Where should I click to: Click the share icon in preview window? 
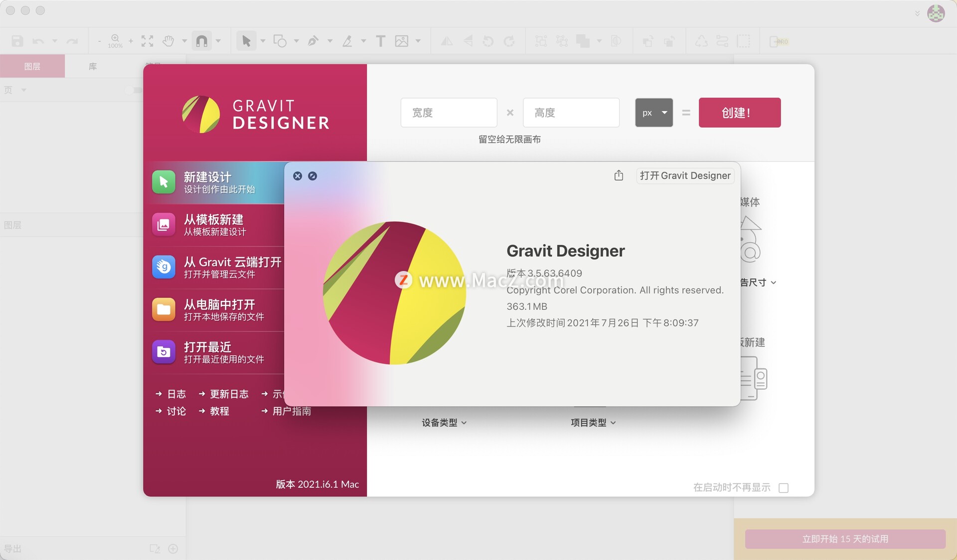619,175
